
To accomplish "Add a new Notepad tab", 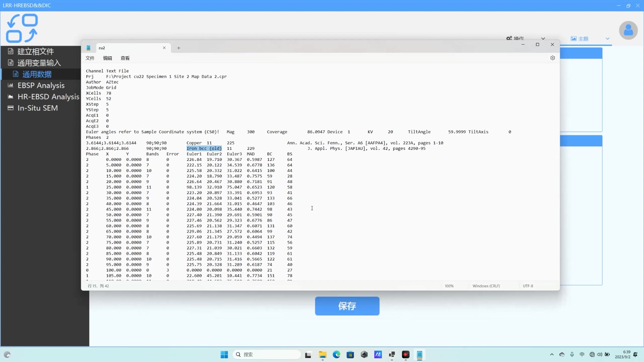I will pos(178,48).
